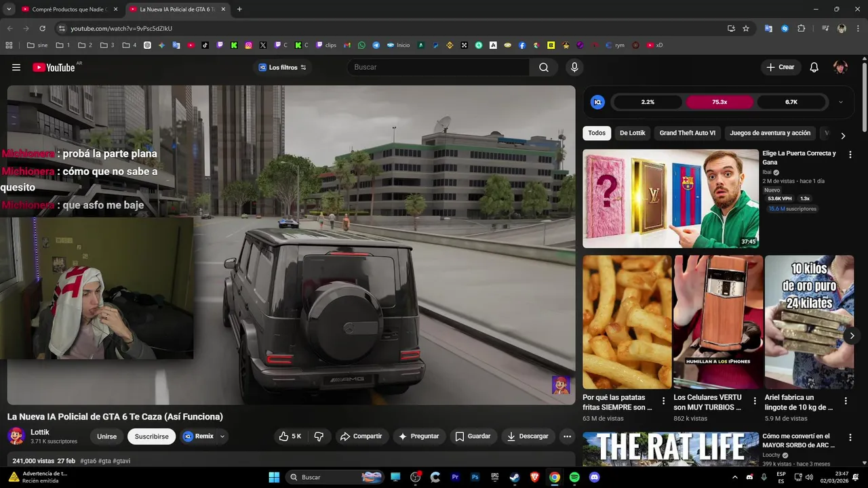Open Gmail bookmark in bookmarks bar

point(347,45)
